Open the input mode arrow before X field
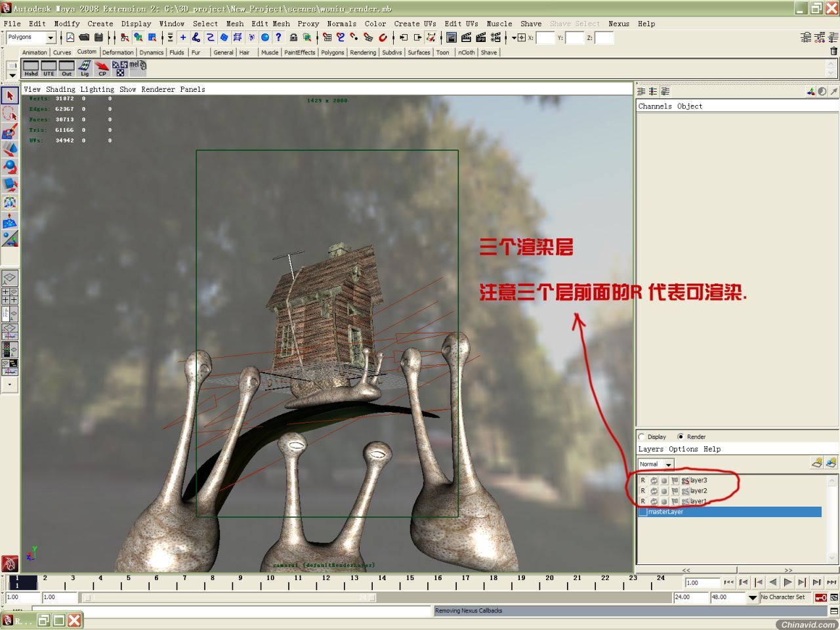 tap(514, 38)
